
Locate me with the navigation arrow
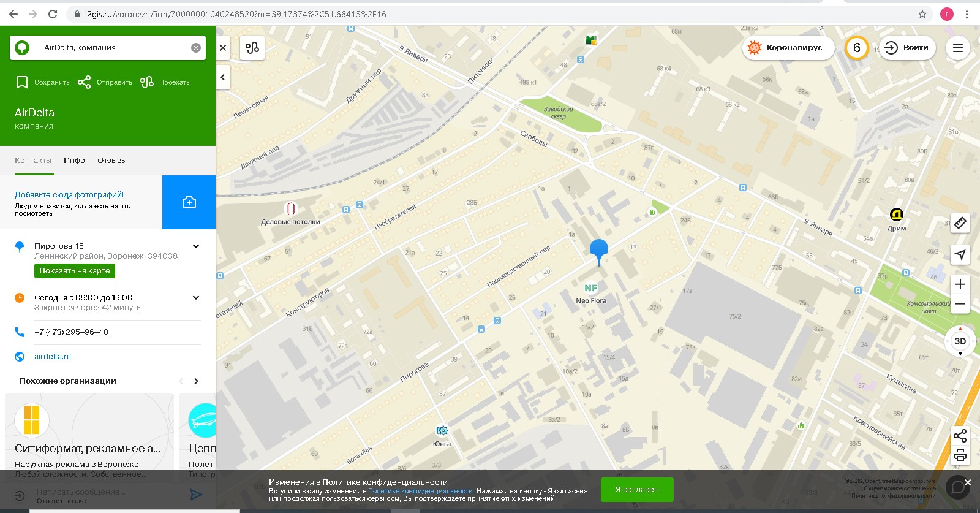click(960, 255)
